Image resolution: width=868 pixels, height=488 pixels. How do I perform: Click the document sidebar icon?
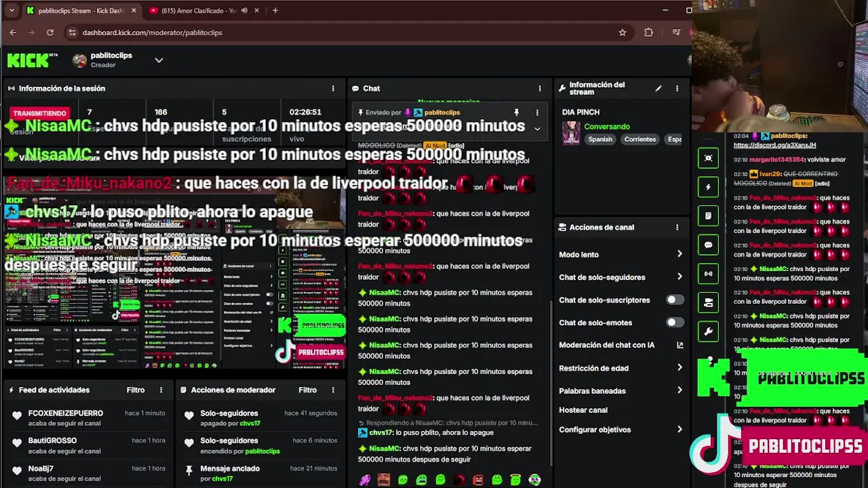[x=709, y=216]
